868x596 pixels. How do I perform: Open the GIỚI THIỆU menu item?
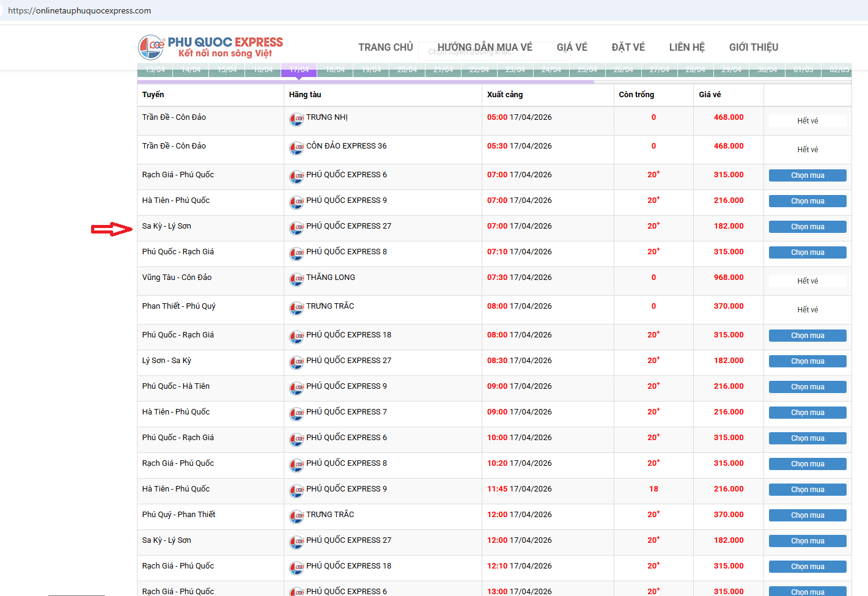point(753,47)
